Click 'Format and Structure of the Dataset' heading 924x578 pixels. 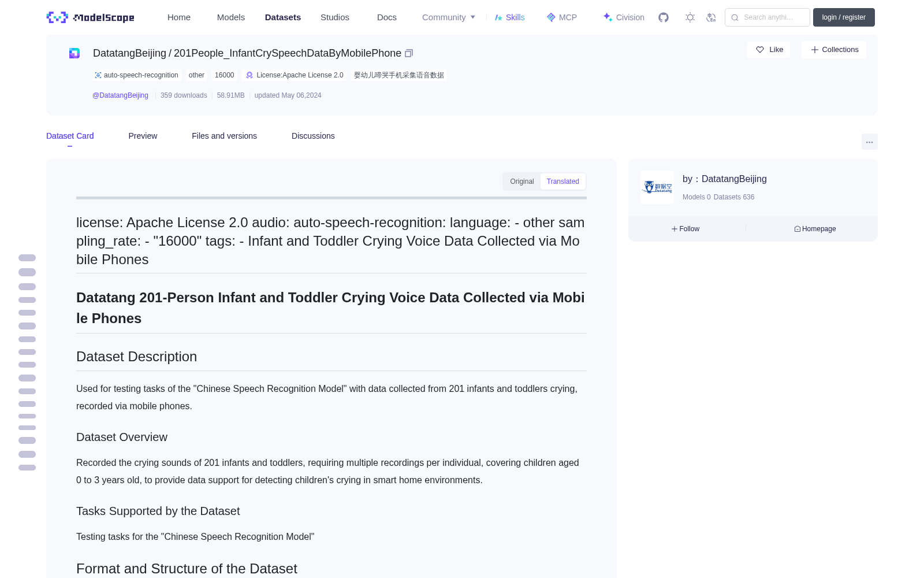coord(187,569)
